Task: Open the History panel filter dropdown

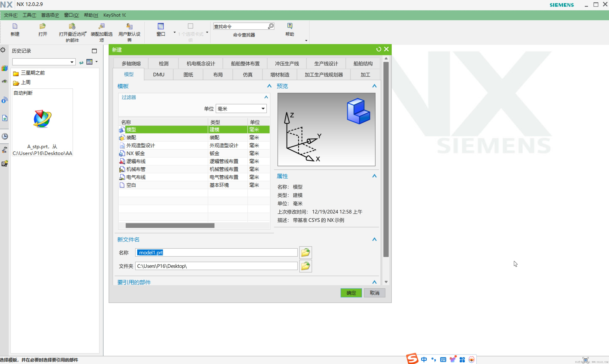Action: click(72, 62)
